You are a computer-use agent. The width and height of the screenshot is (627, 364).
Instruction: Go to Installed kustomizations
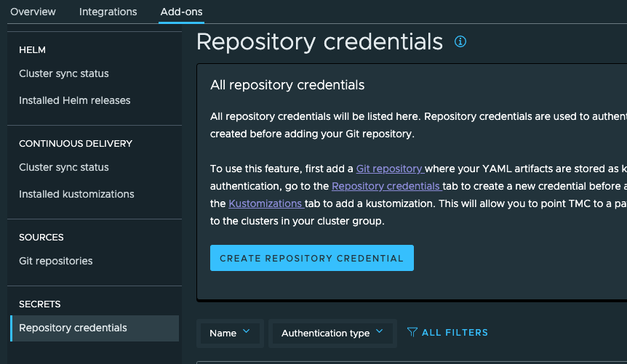point(77,194)
